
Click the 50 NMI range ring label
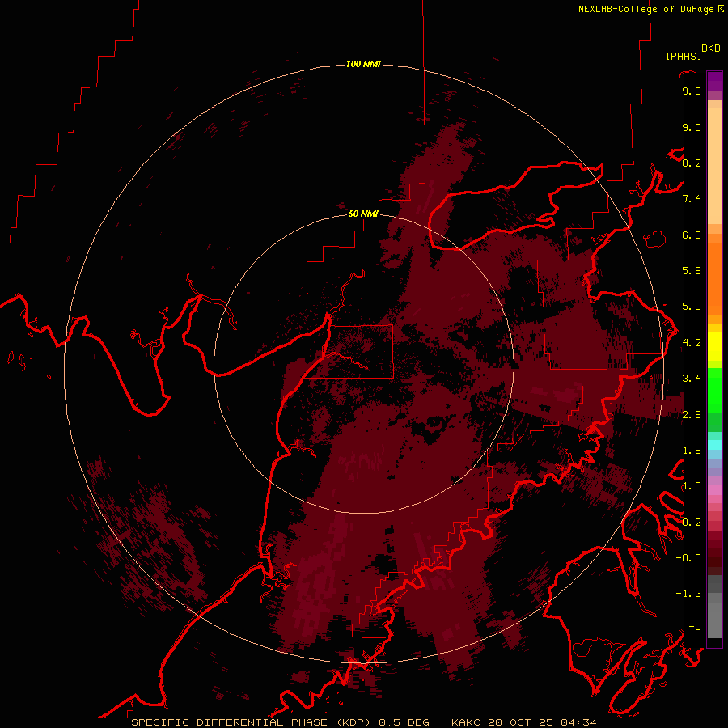[363, 214]
